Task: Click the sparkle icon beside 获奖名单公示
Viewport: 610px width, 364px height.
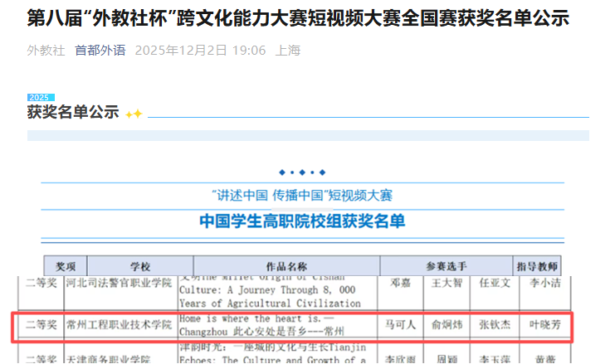Action: 134,114
